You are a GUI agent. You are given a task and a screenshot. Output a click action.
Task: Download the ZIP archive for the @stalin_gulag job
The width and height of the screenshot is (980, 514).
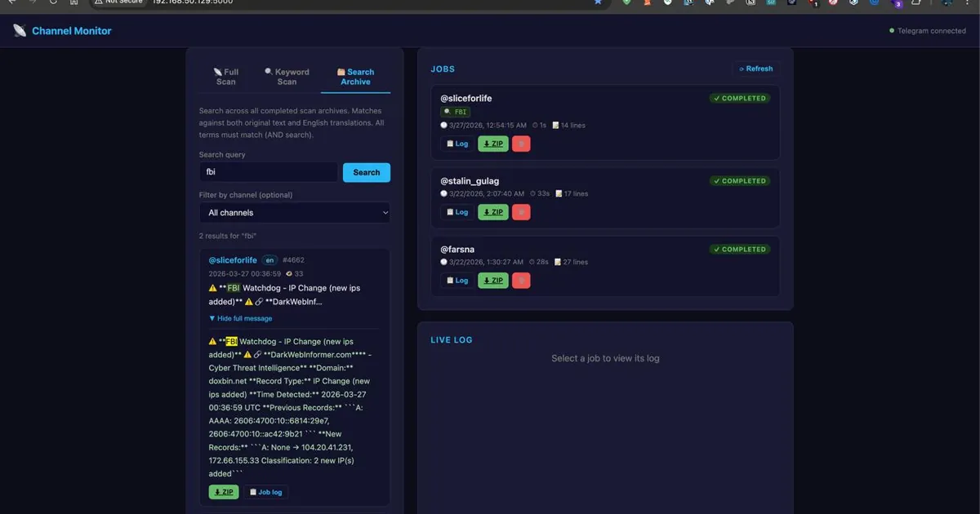point(492,211)
